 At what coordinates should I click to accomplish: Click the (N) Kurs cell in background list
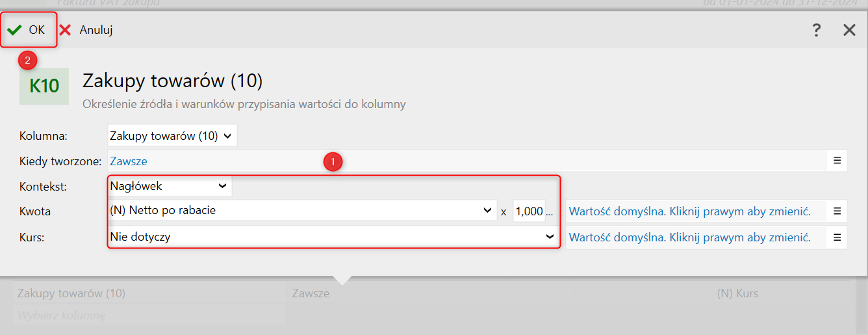pos(737,293)
